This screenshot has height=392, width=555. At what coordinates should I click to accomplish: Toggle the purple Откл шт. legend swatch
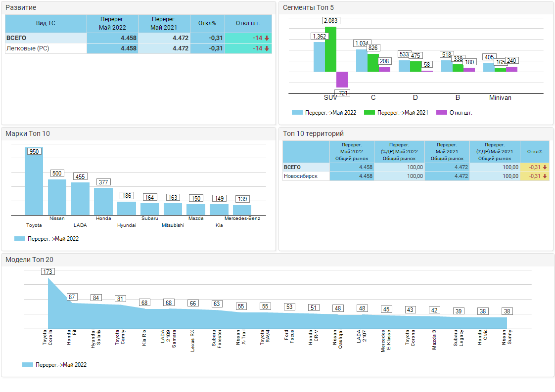(441, 113)
